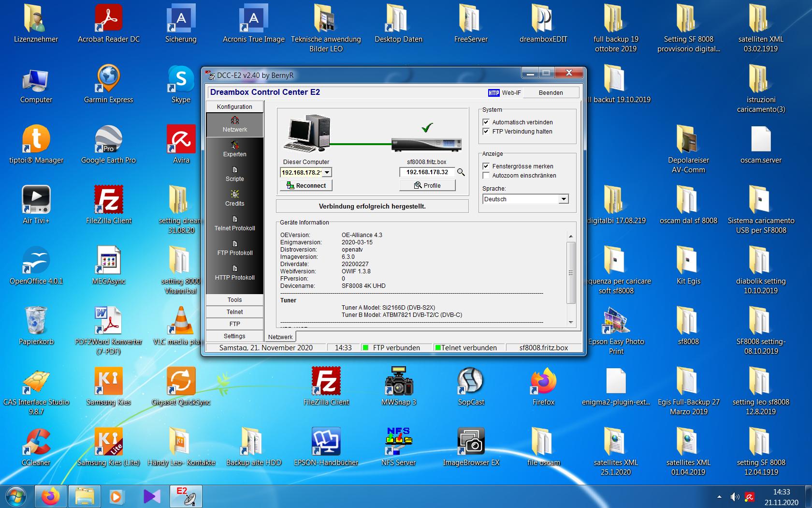Select the Acronis True Image desktop icon
Viewport: 812px width, 508px height.
(x=254, y=24)
